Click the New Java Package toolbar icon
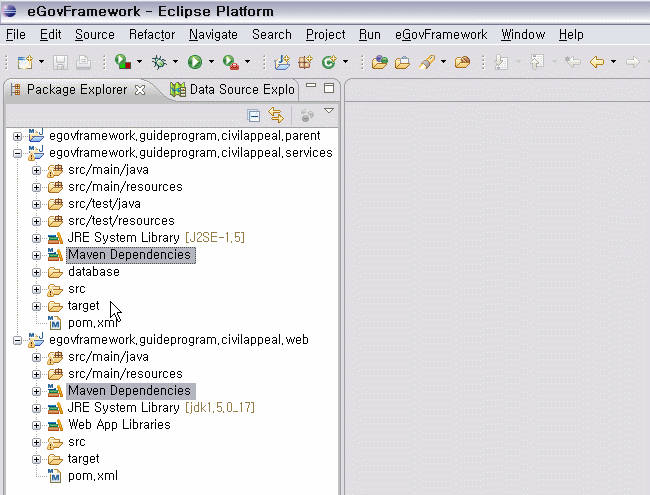 (x=306, y=62)
